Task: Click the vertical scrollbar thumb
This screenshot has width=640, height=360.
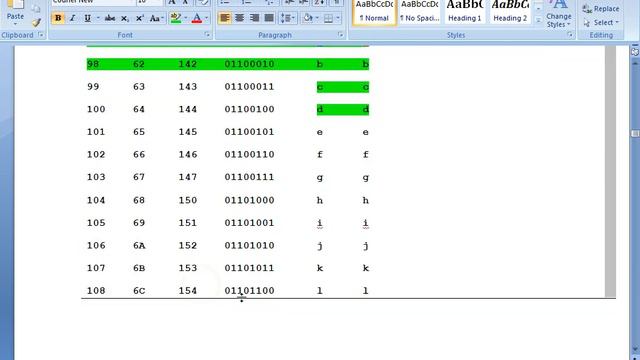Action: coord(635,133)
